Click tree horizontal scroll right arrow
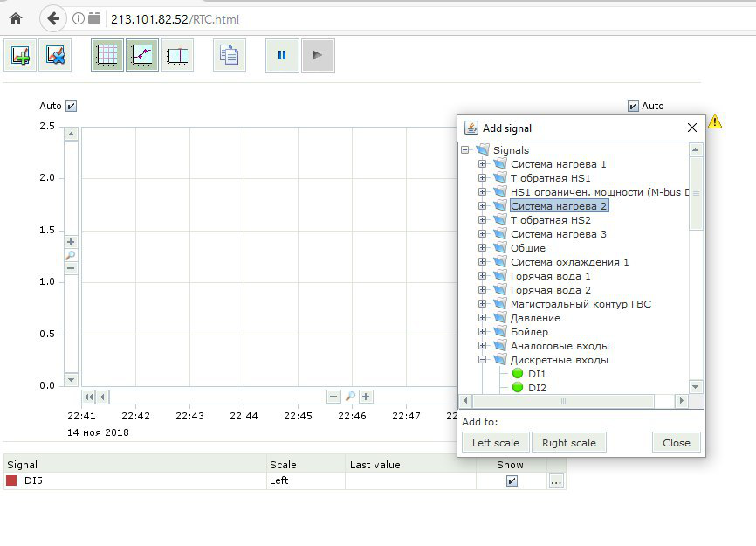 [x=681, y=401]
